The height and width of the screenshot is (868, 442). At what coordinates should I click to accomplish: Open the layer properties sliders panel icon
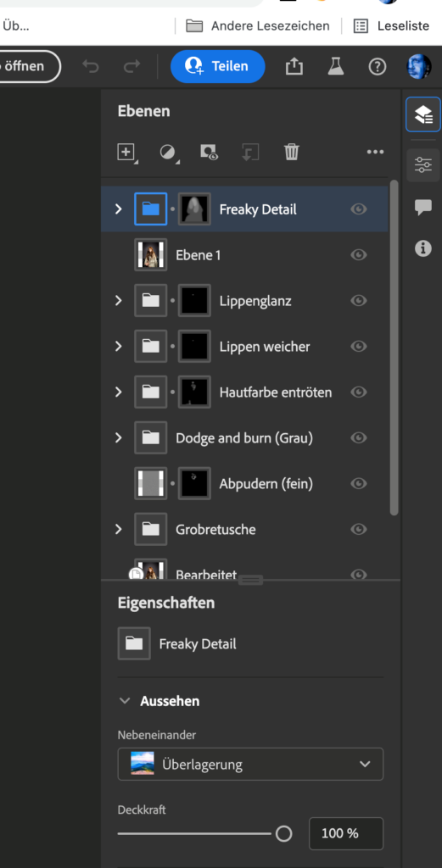click(423, 165)
